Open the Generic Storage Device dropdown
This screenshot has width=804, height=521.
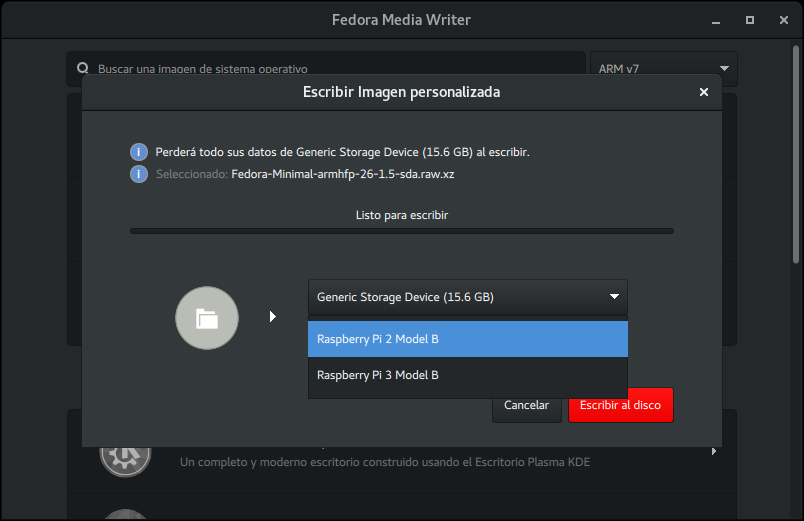(x=468, y=297)
